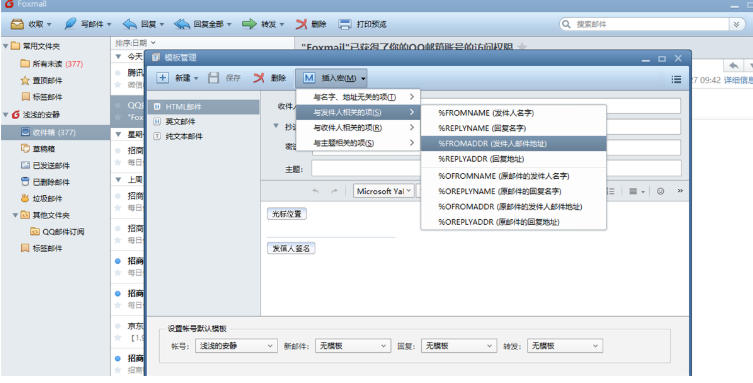
Task: Open 与主题相关的项(S) submenu
Action: point(358,143)
